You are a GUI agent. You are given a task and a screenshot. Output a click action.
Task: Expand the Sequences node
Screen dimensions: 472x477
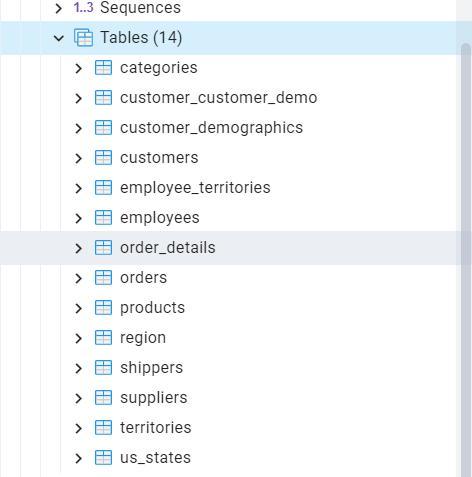click(x=59, y=8)
